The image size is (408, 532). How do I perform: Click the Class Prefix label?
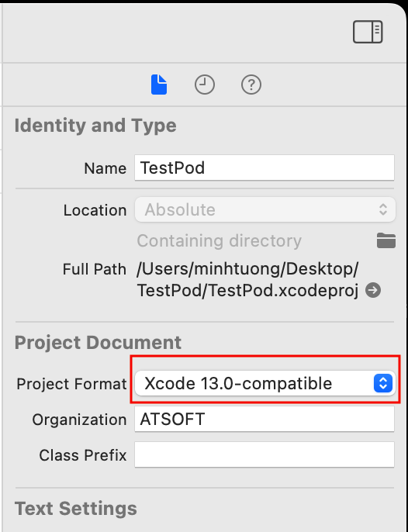coord(83,455)
